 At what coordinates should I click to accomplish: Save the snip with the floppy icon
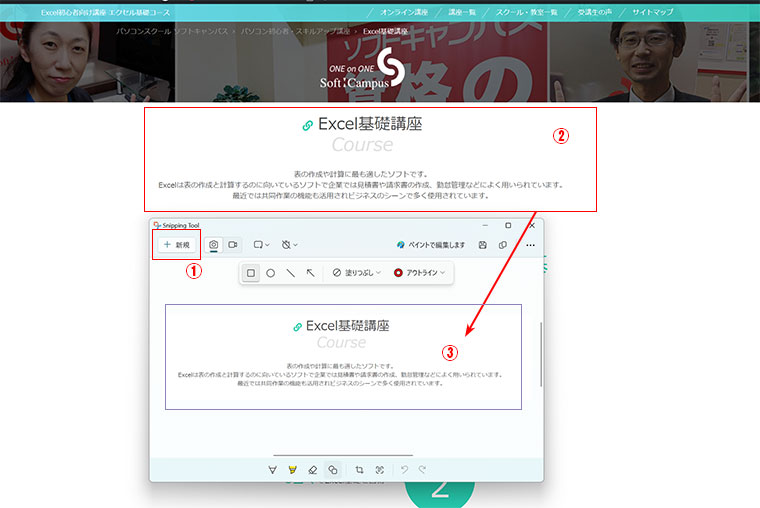pos(483,245)
